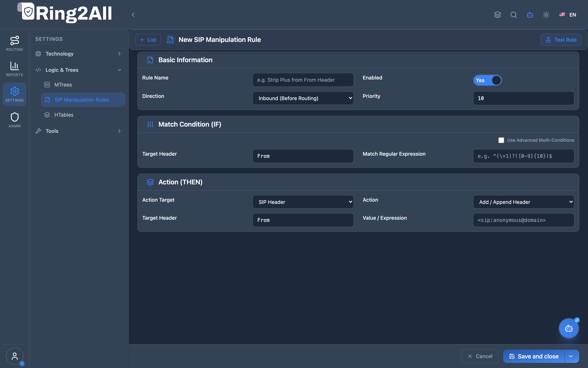This screenshot has width=588, height=368.
Task: Select the Settings gear in sidebar
Action: click(14, 94)
